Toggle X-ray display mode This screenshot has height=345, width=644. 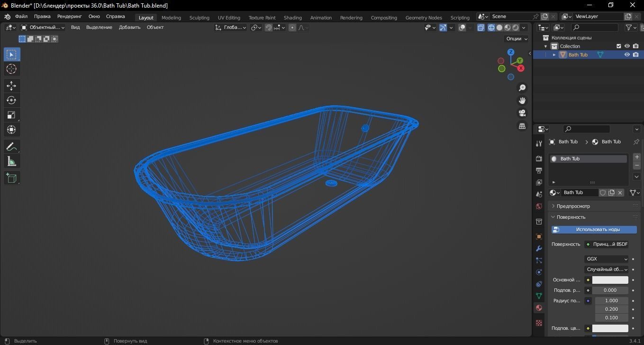pyautogui.click(x=481, y=28)
